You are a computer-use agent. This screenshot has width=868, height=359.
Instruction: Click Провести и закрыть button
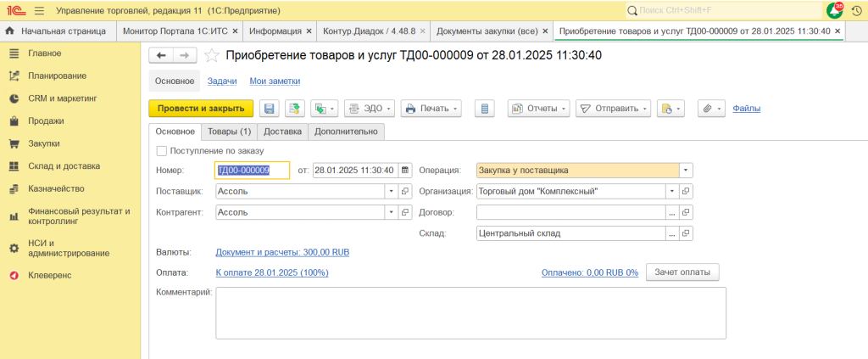click(201, 109)
